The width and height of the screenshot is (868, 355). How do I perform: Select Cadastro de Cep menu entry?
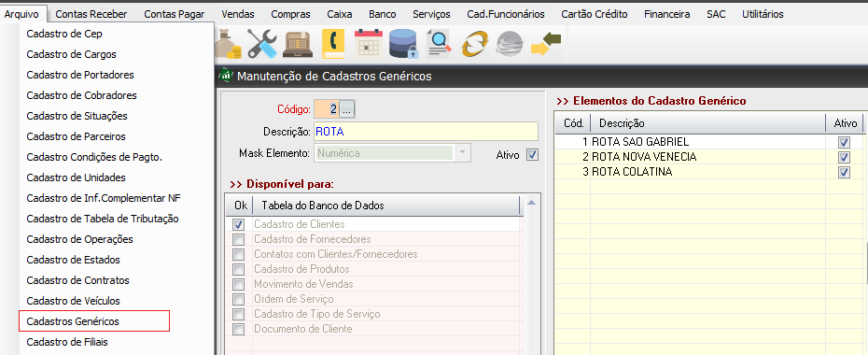point(64,34)
